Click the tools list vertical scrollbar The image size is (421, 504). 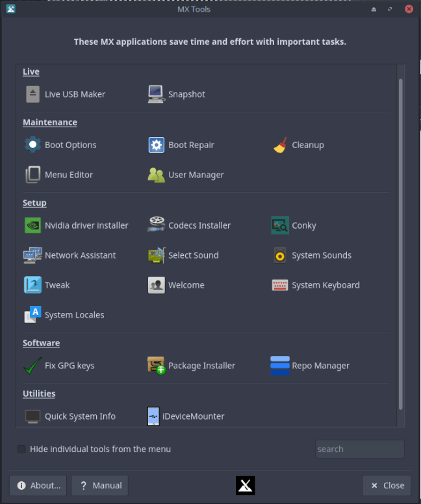(x=400, y=244)
